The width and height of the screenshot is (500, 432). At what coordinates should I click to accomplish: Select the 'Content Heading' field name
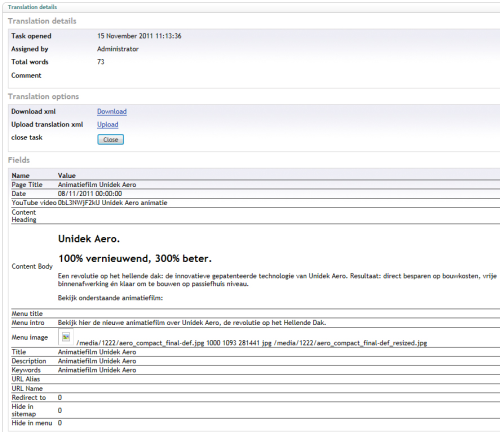pos(24,216)
